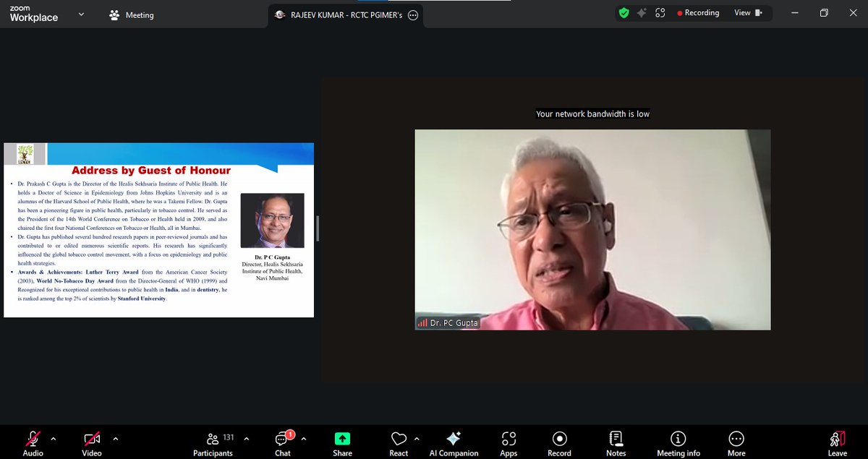868x459 pixels.
Task: Open the Zoom Workplace dropdown
Action: coord(80,14)
